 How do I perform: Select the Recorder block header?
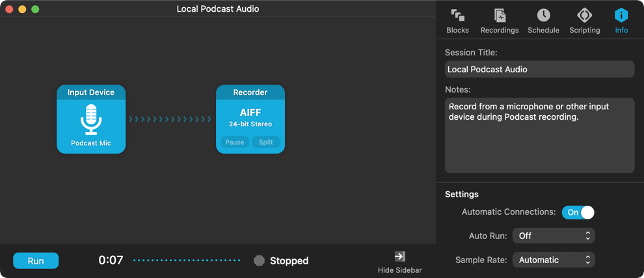click(250, 92)
